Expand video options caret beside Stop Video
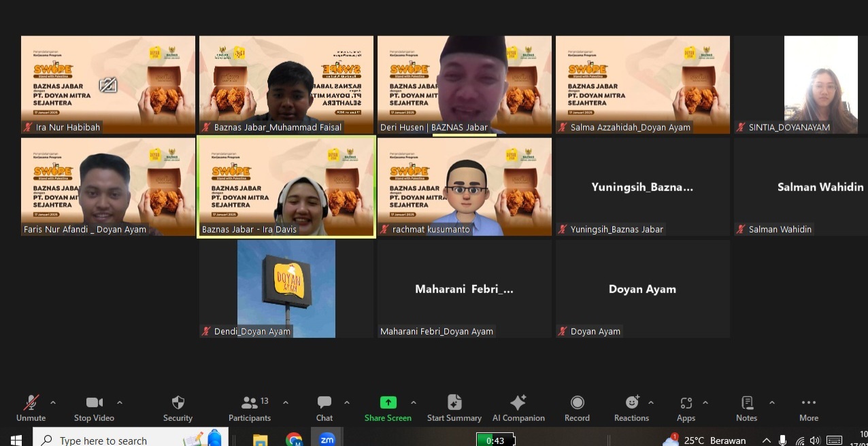 click(x=120, y=402)
